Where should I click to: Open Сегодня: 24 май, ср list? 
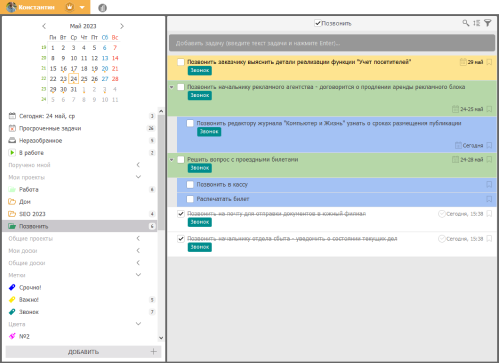(80, 116)
